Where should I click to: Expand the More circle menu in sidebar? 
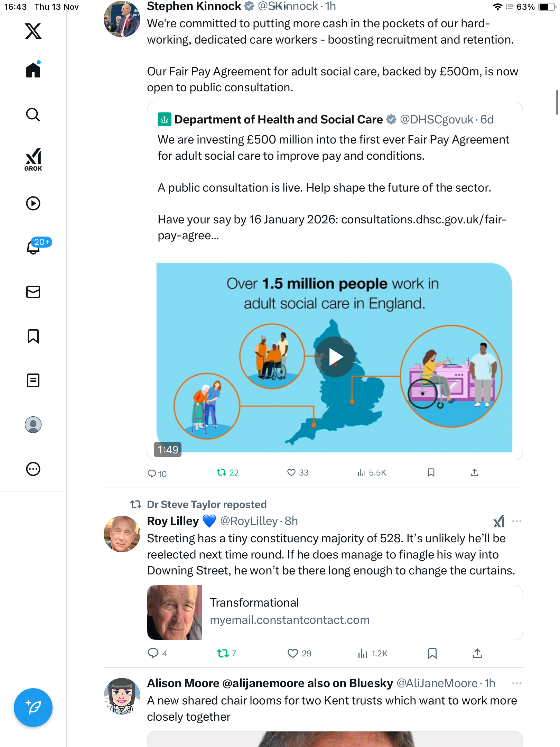(33, 469)
